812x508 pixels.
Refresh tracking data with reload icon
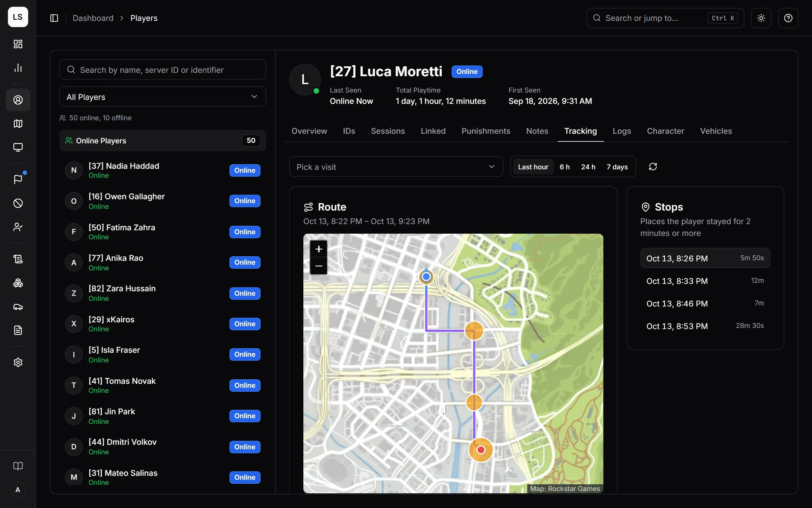coord(653,167)
